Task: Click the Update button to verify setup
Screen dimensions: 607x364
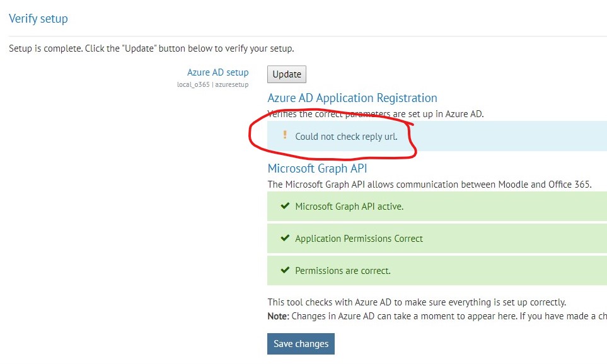Action: tap(286, 74)
